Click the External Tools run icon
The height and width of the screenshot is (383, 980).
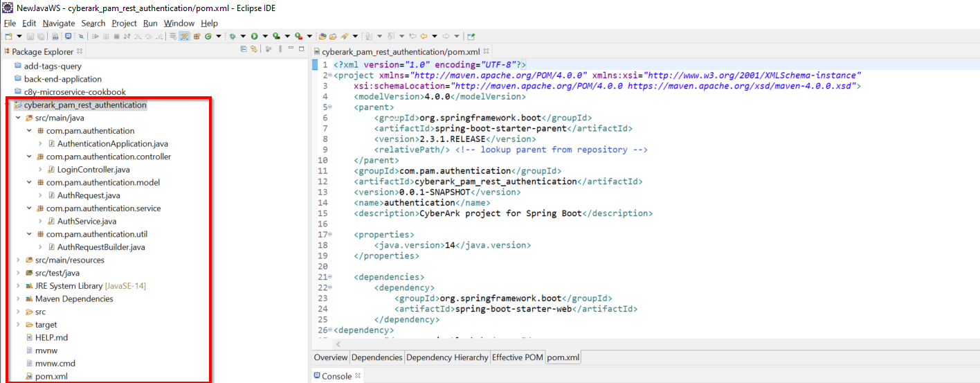(298, 36)
